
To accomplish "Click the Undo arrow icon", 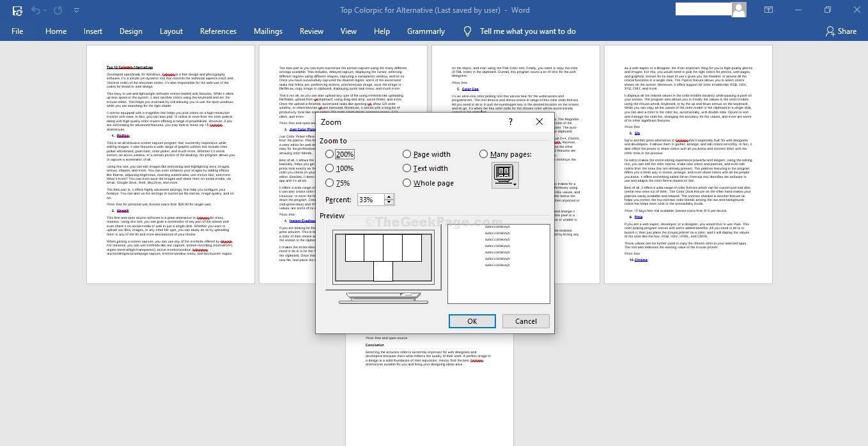I will [x=36, y=10].
